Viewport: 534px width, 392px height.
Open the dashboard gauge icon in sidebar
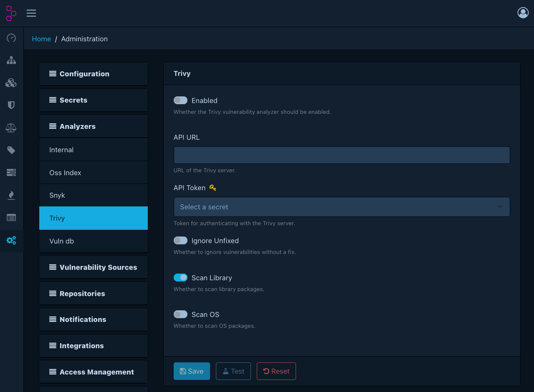[11, 38]
